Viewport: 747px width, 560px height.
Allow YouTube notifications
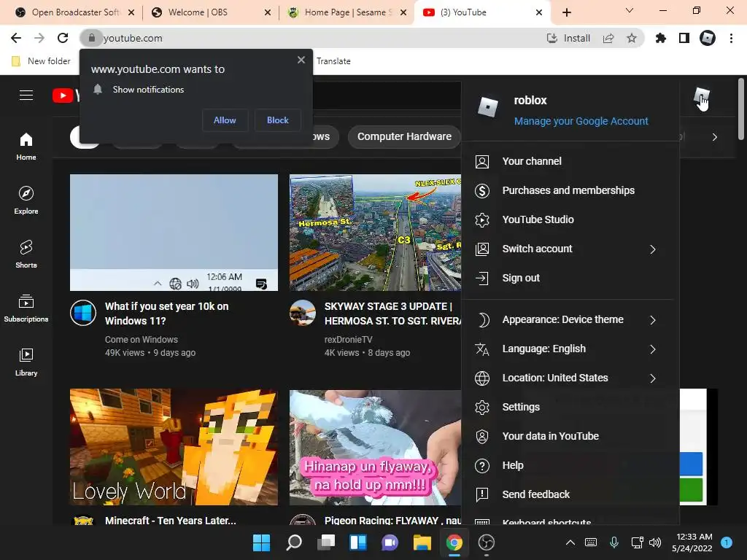pyautogui.click(x=225, y=120)
